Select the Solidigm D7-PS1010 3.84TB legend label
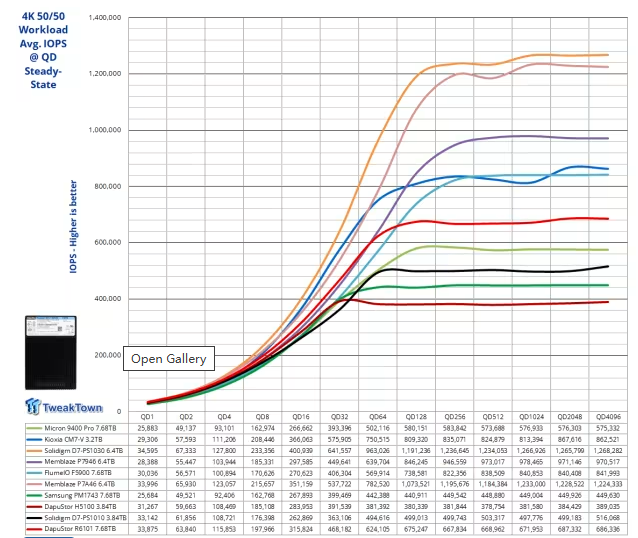The height and width of the screenshot is (538, 638). tap(85, 518)
